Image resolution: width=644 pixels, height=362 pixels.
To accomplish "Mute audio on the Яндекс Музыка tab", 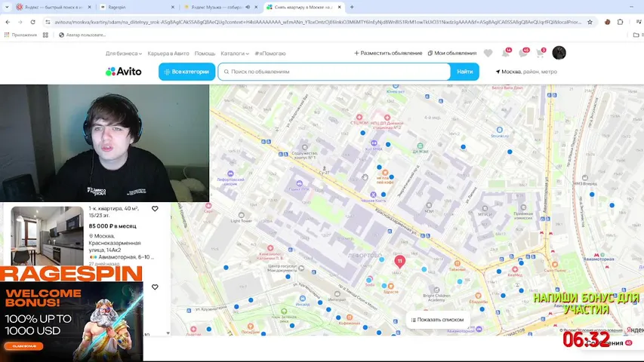I will point(248,7).
